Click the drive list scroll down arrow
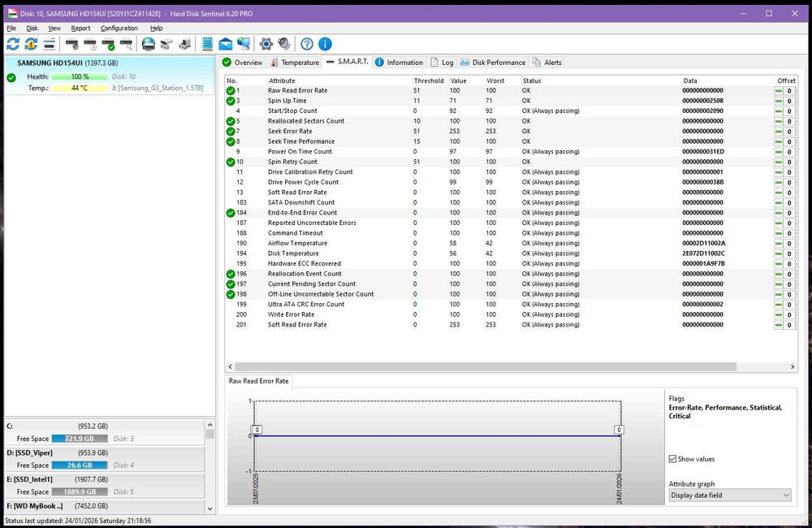The height and width of the screenshot is (528, 812). [x=209, y=509]
